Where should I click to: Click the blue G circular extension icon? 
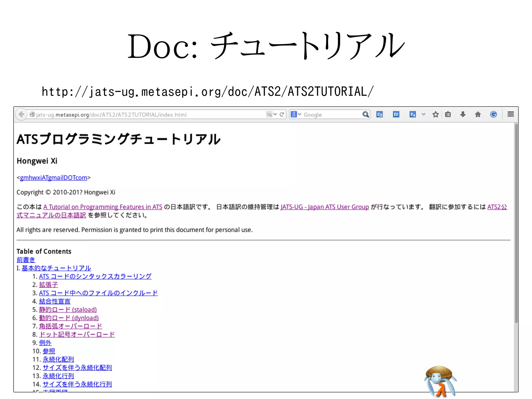[493, 114]
